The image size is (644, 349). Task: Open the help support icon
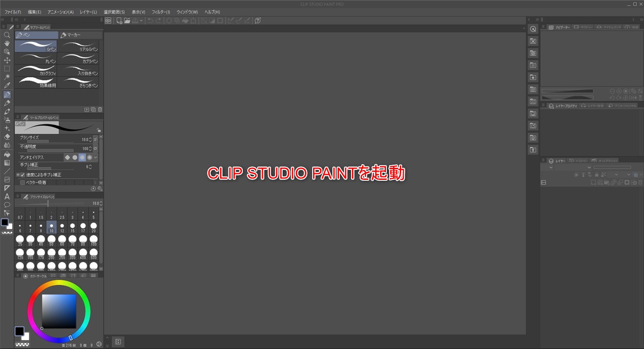tap(258, 21)
